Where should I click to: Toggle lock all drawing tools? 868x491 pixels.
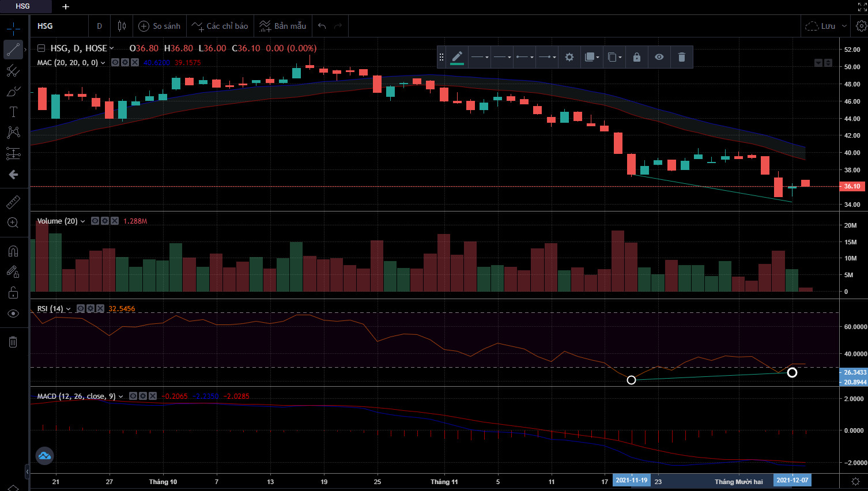tap(13, 293)
